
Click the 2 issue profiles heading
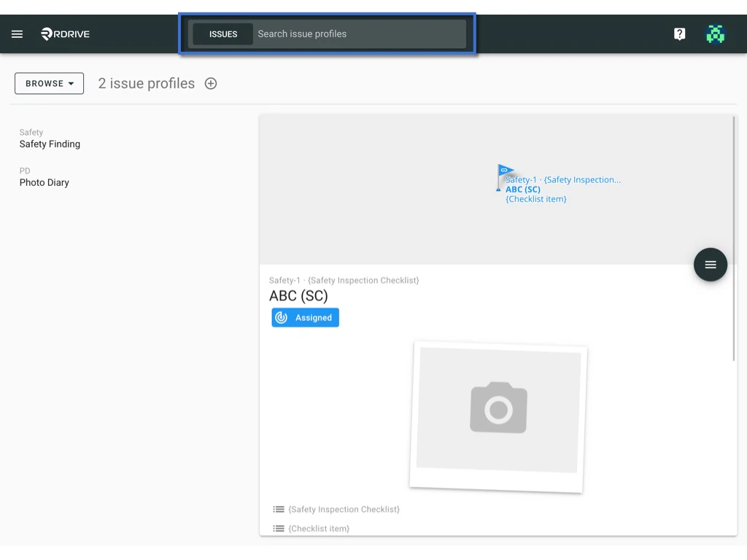tap(146, 83)
